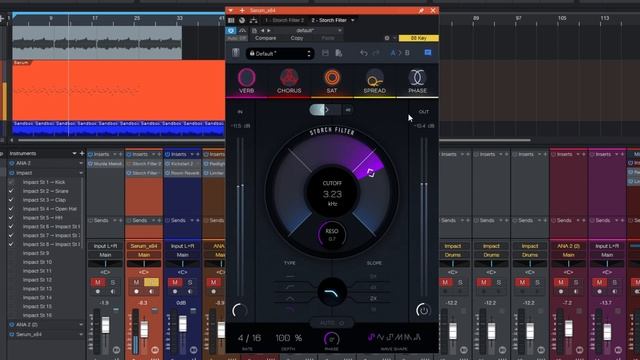Choose the first wave shape icon
The image size is (640, 360).
(x=371, y=337)
